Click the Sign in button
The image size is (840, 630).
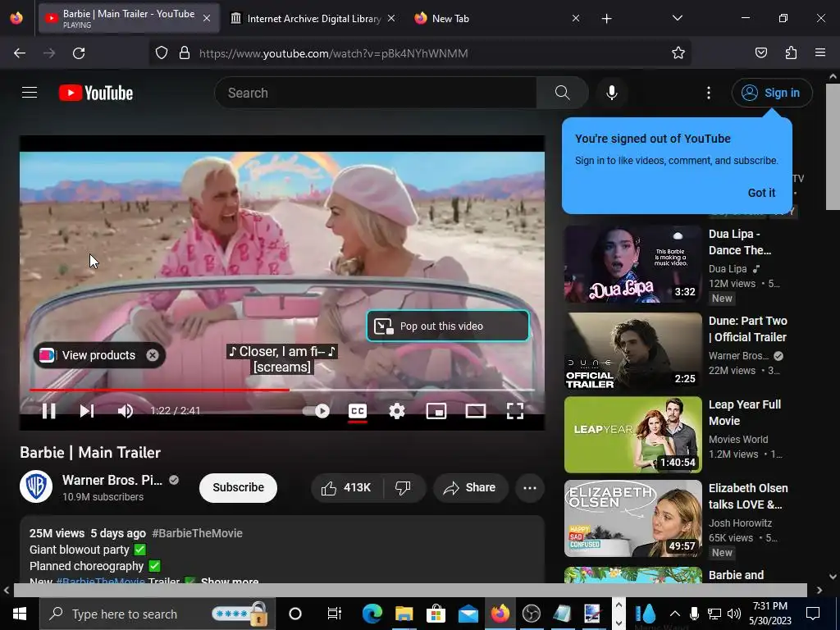[x=772, y=93]
